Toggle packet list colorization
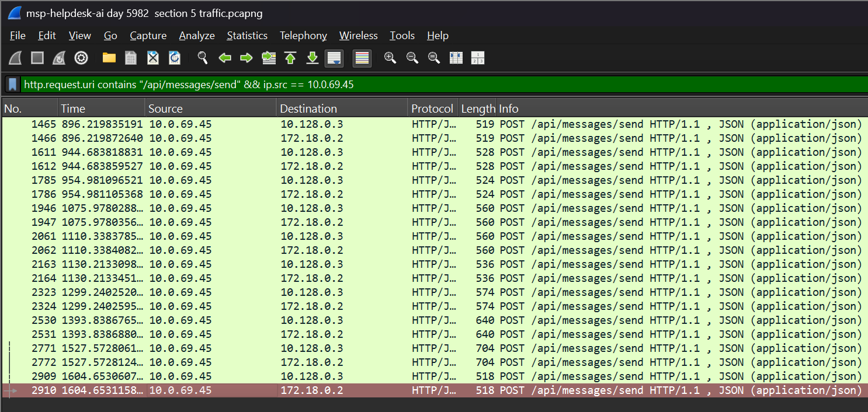 (x=362, y=58)
